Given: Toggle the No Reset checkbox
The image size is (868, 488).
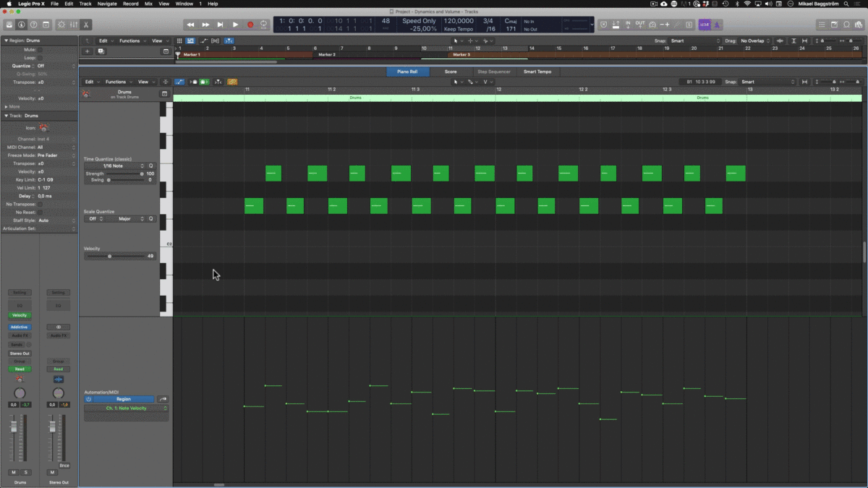Looking at the screenshot, I should pos(41,212).
